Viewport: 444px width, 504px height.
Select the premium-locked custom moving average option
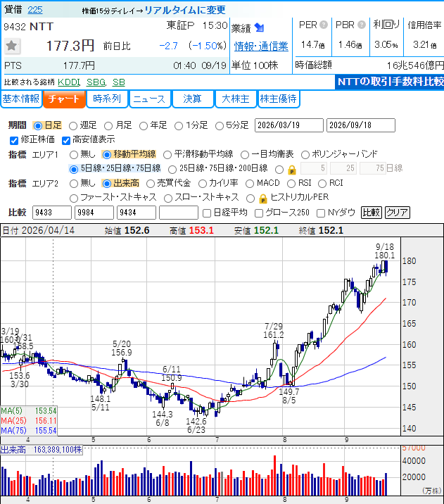click(x=279, y=170)
